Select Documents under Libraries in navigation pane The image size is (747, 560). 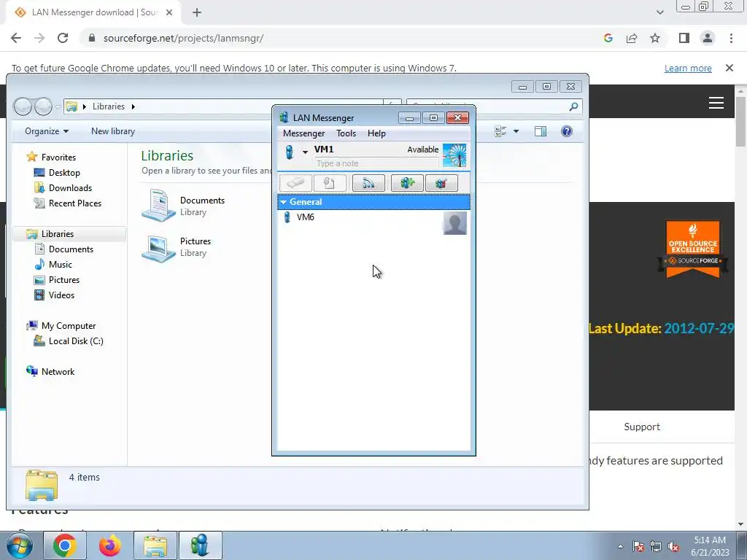coord(71,249)
